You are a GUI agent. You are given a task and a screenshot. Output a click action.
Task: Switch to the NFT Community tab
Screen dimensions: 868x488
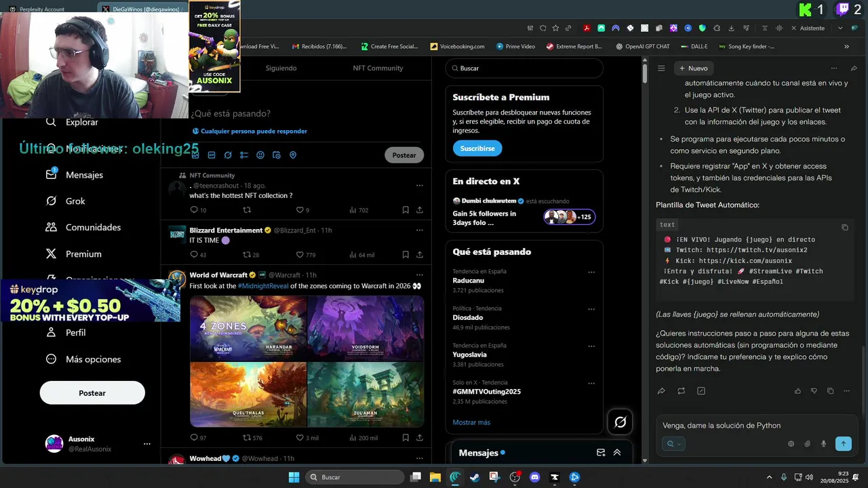coord(378,68)
